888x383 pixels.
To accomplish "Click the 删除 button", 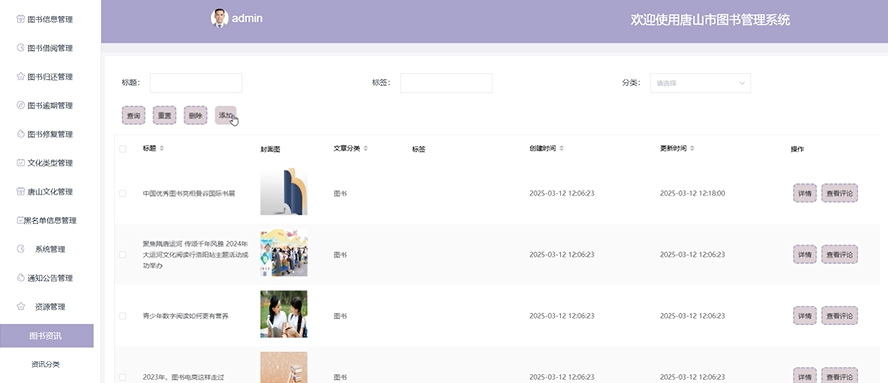I will tap(195, 115).
